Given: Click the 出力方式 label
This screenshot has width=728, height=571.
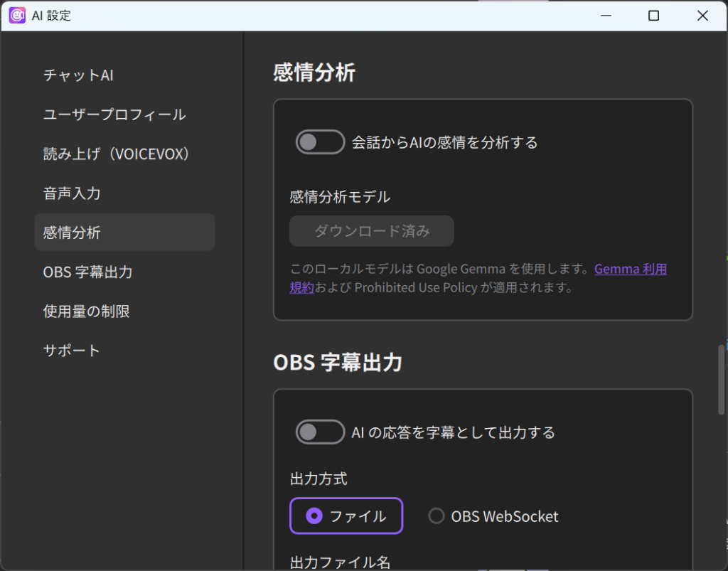Looking at the screenshot, I should [318, 479].
